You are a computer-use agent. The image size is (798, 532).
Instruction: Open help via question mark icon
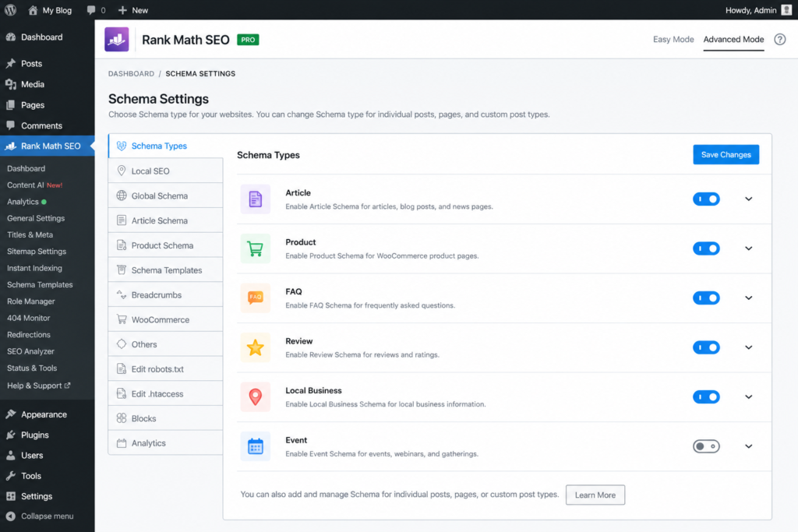click(x=779, y=39)
